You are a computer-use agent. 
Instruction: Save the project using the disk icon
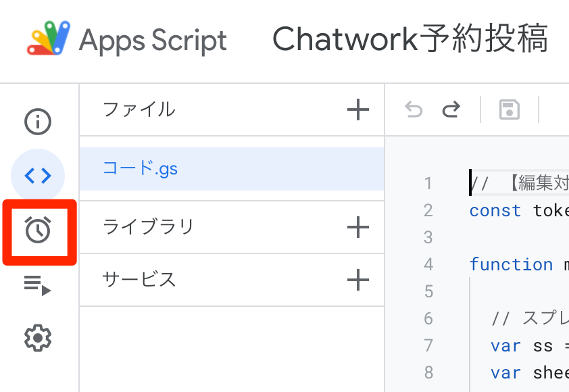tap(509, 109)
